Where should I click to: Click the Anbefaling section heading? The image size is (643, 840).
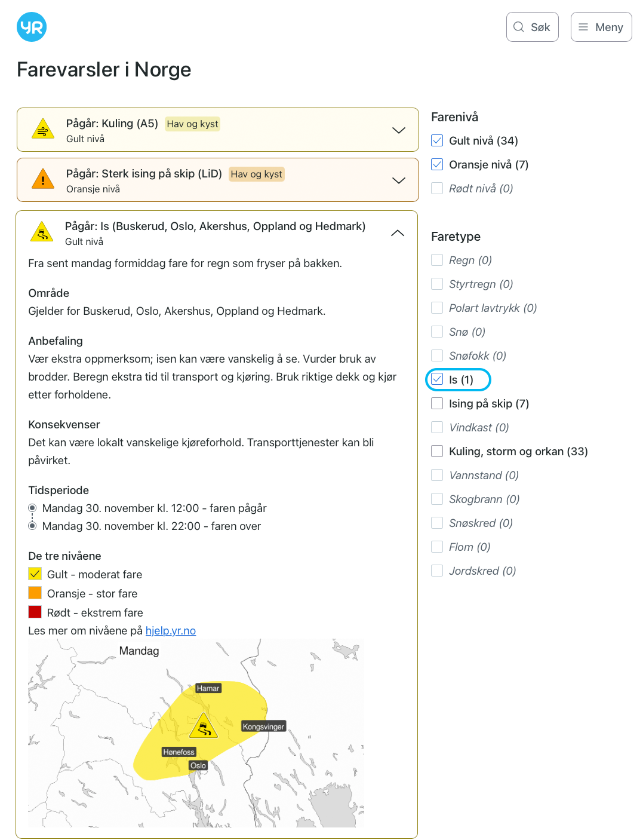[56, 341]
